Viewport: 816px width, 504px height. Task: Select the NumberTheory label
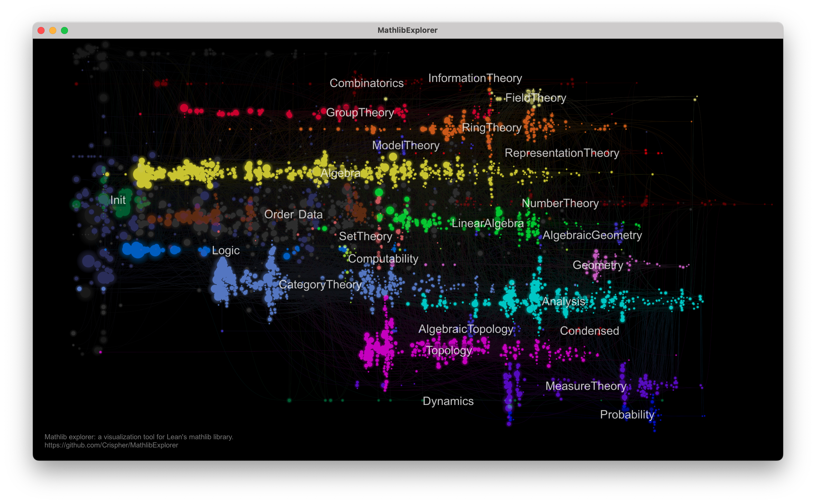click(560, 203)
